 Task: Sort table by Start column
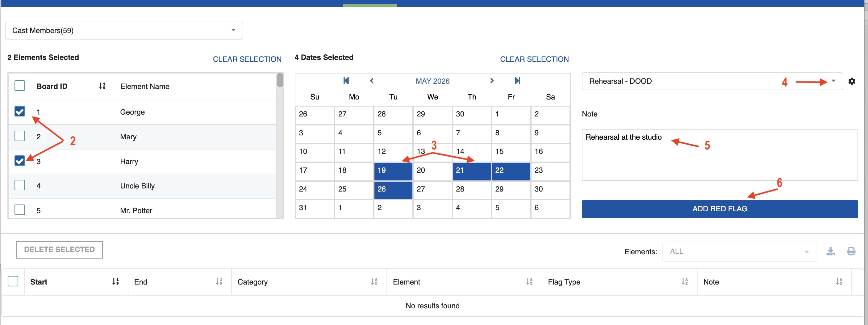pyautogui.click(x=116, y=281)
